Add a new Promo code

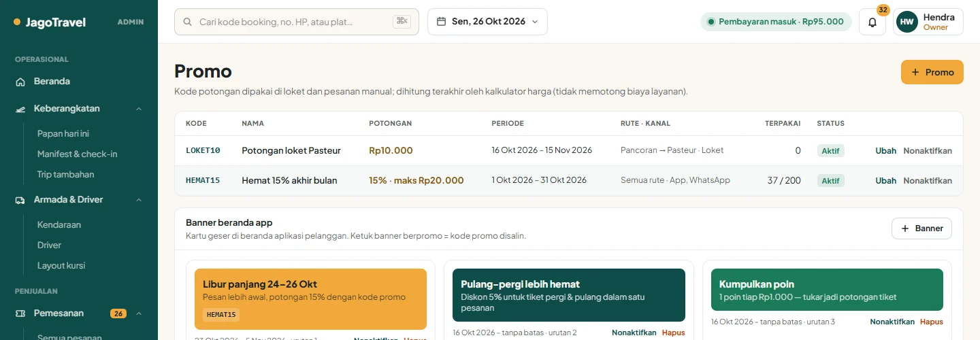[x=932, y=72]
